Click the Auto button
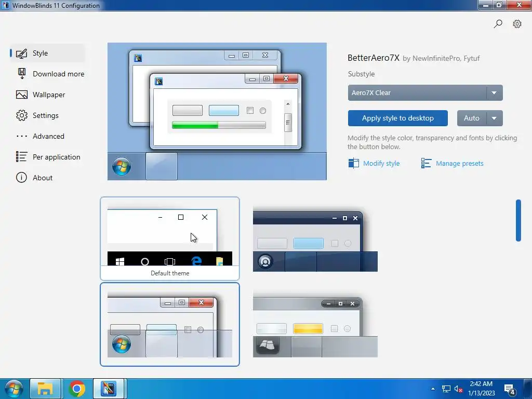The image size is (532, 399). pos(472,118)
